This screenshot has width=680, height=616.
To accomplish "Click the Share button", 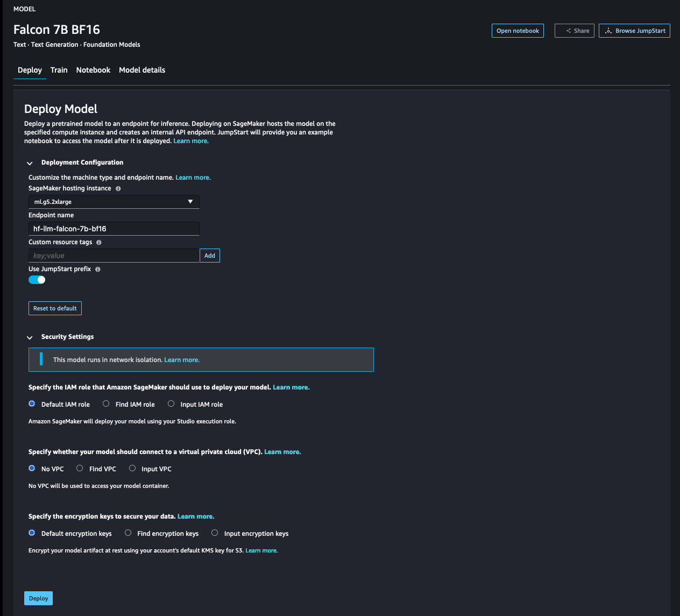I will point(575,31).
